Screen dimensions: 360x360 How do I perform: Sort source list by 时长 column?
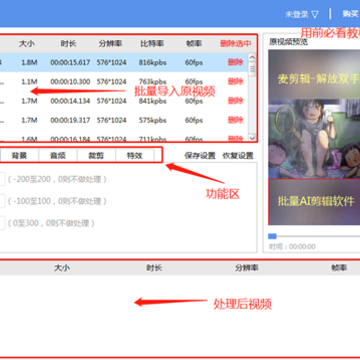tap(68, 44)
